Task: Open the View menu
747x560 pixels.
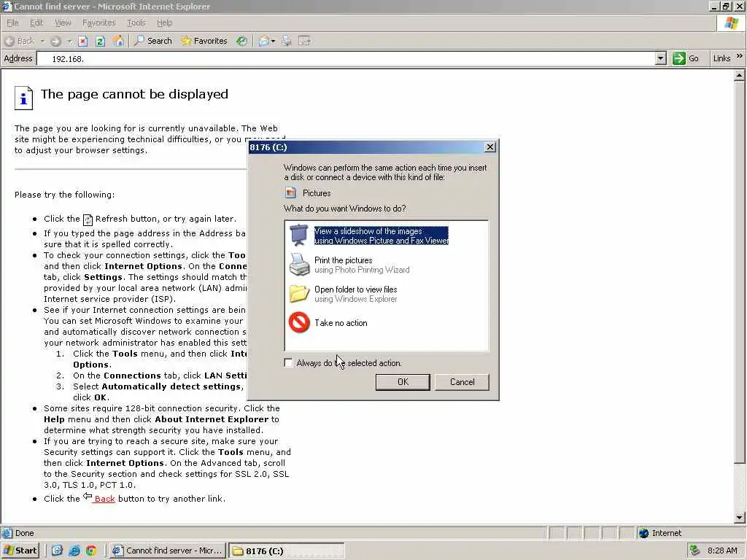Action: 63,23
